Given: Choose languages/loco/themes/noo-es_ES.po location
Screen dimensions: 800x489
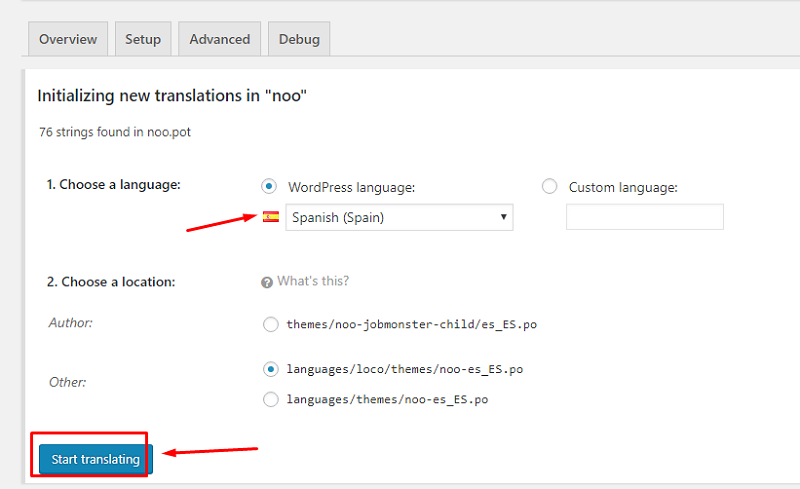Looking at the screenshot, I should point(270,369).
